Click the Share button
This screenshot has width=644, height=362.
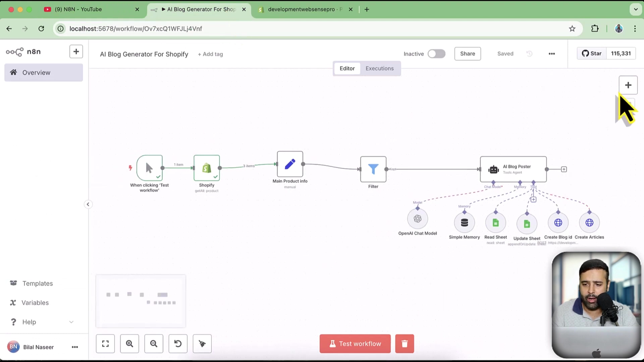(x=467, y=54)
